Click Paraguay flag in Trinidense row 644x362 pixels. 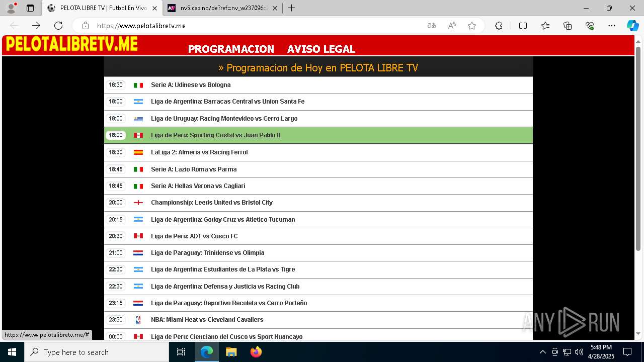(x=138, y=253)
